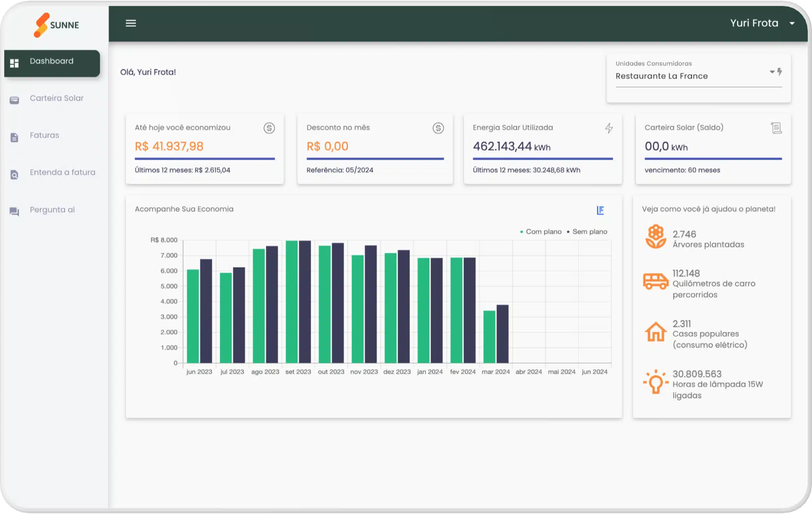Viewport: 812px width, 514px height.
Task: Click the Acompanhe Sua Economia title
Action: tap(184, 209)
